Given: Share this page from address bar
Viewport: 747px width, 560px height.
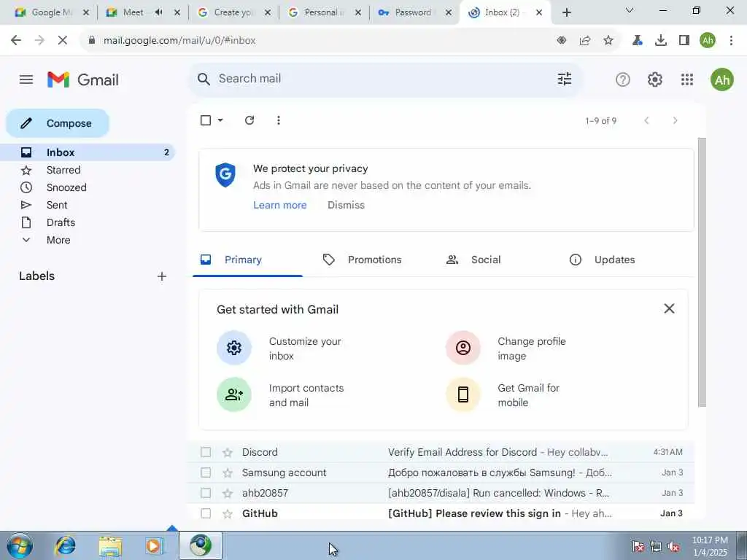Looking at the screenshot, I should click(585, 41).
